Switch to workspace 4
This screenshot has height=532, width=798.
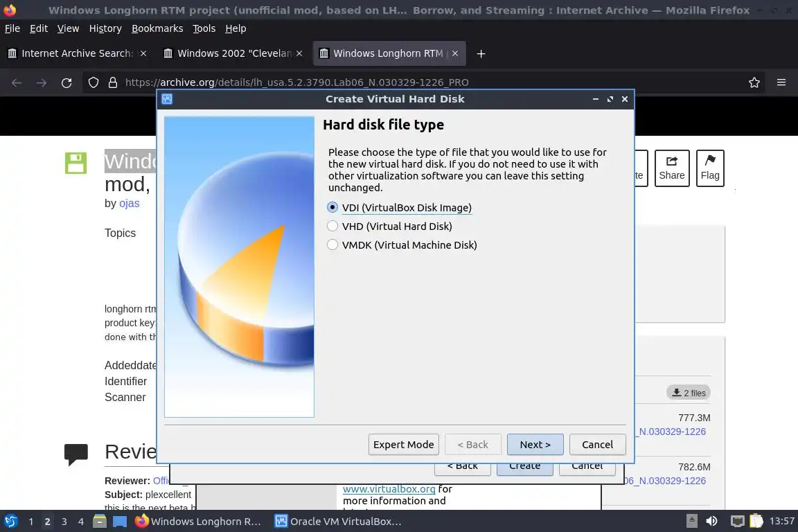pyautogui.click(x=81, y=522)
